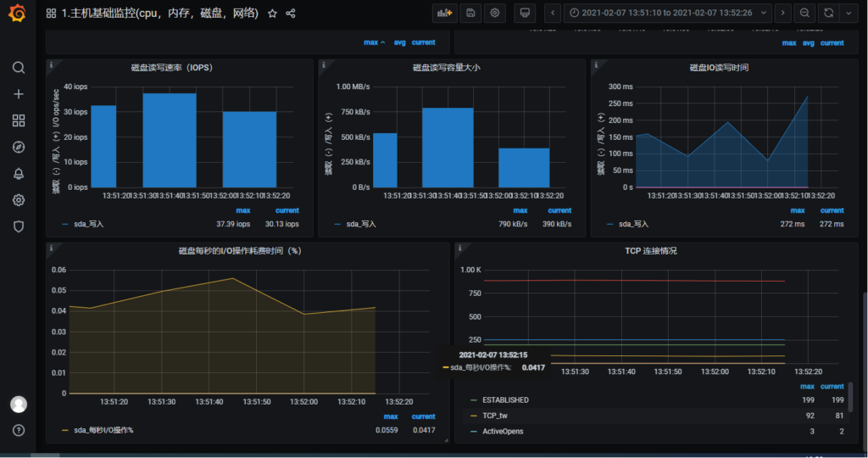
Task: Open the Explore compass icon
Action: tap(19, 147)
